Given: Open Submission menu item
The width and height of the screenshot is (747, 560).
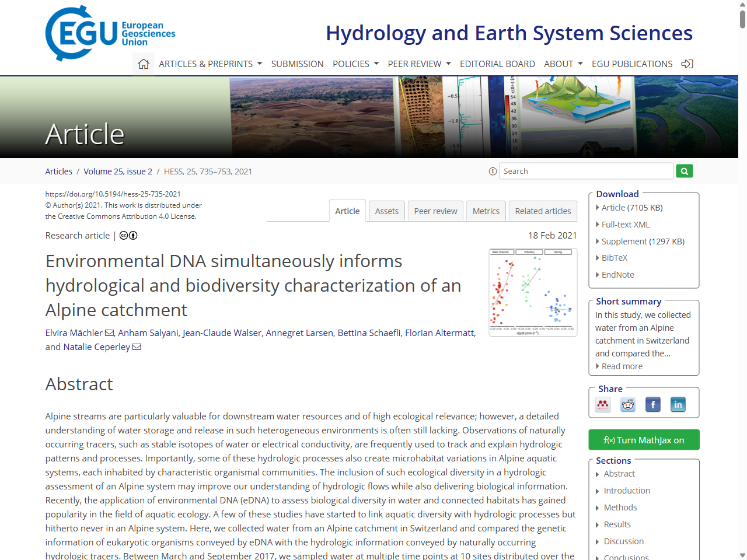Looking at the screenshot, I should click(297, 64).
